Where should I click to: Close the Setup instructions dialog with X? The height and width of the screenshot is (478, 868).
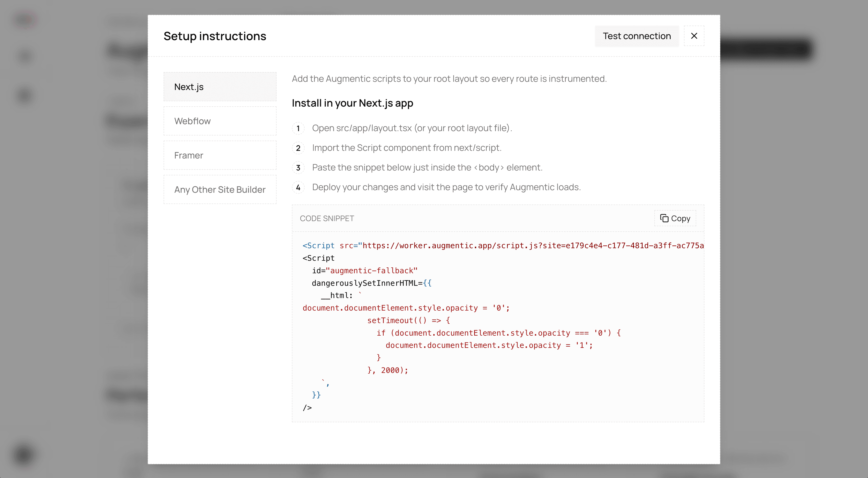click(694, 36)
